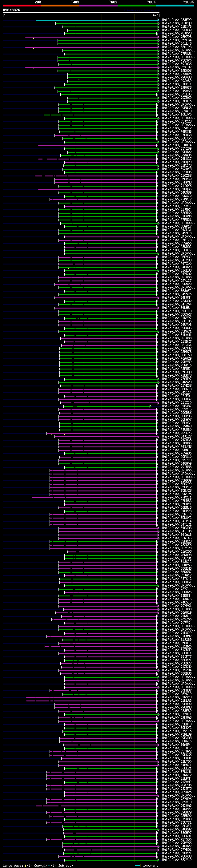Select the UniRef100_C1URR1 entry
Image resolution: width=197 pixels, height=868 pixels.
click(177, 853)
